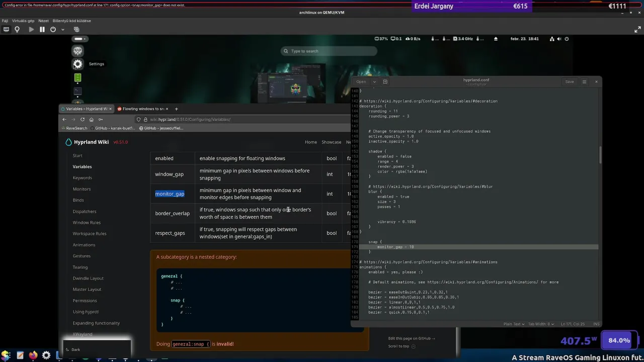Viewport: 644px width, 362px height.
Task: Open the Showcase link in wiki header
Action: pyautogui.click(x=332, y=142)
